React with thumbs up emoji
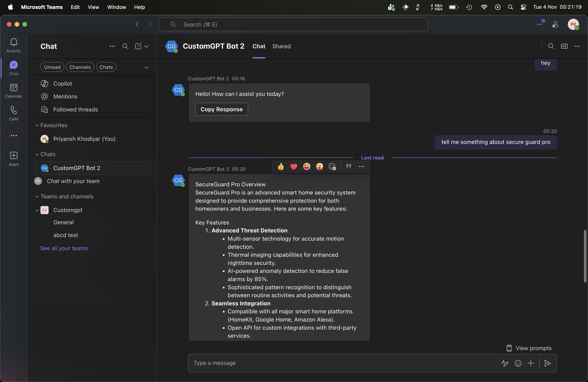The image size is (588, 382). click(x=281, y=166)
